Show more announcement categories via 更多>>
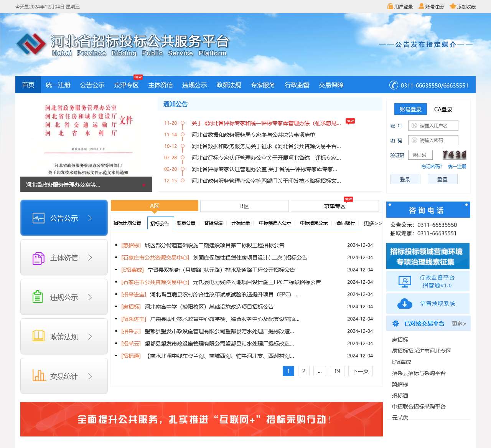Viewport: 491px width, 448px height. (372, 223)
